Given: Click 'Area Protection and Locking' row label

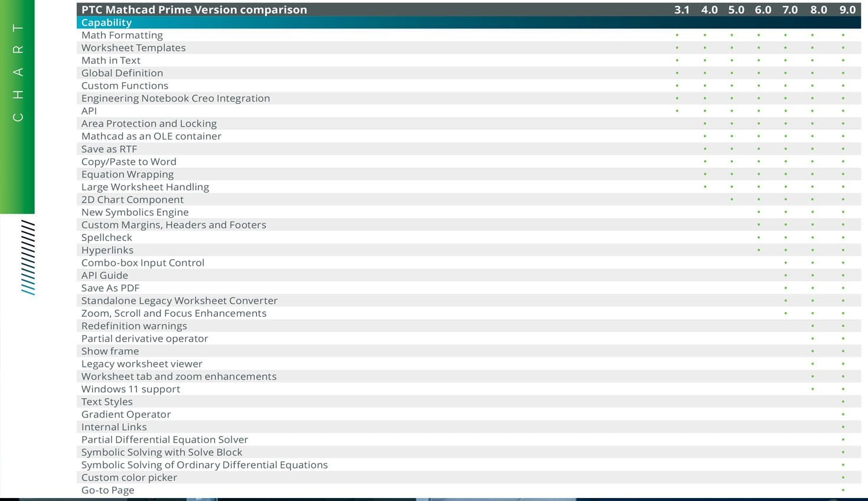Looking at the screenshot, I should (x=149, y=123).
